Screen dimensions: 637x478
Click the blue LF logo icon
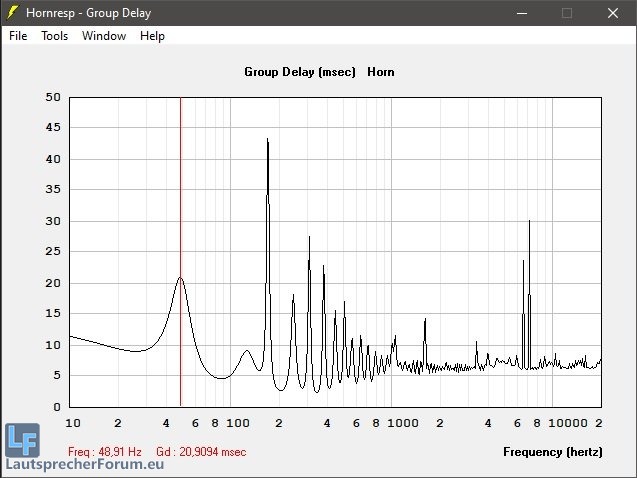pyautogui.click(x=22, y=440)
